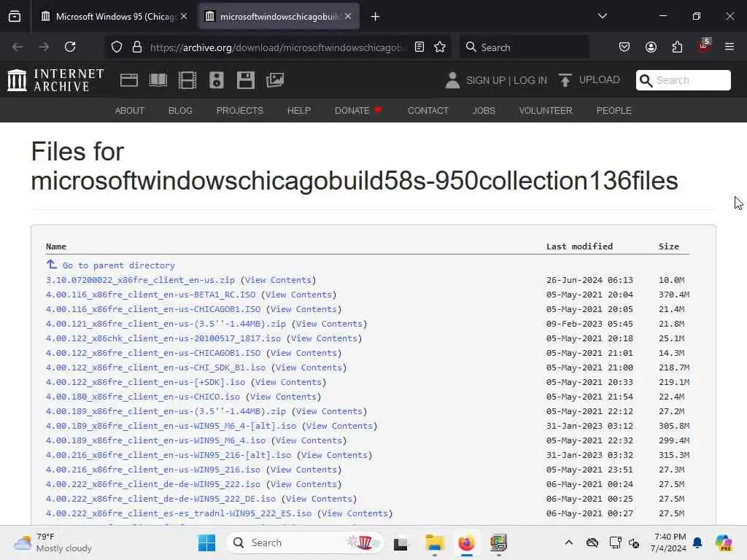The width and height of the screenshot is (747, 560).
Task: Open the weather widget showing 79°F
Action: (x=53, y=542)
